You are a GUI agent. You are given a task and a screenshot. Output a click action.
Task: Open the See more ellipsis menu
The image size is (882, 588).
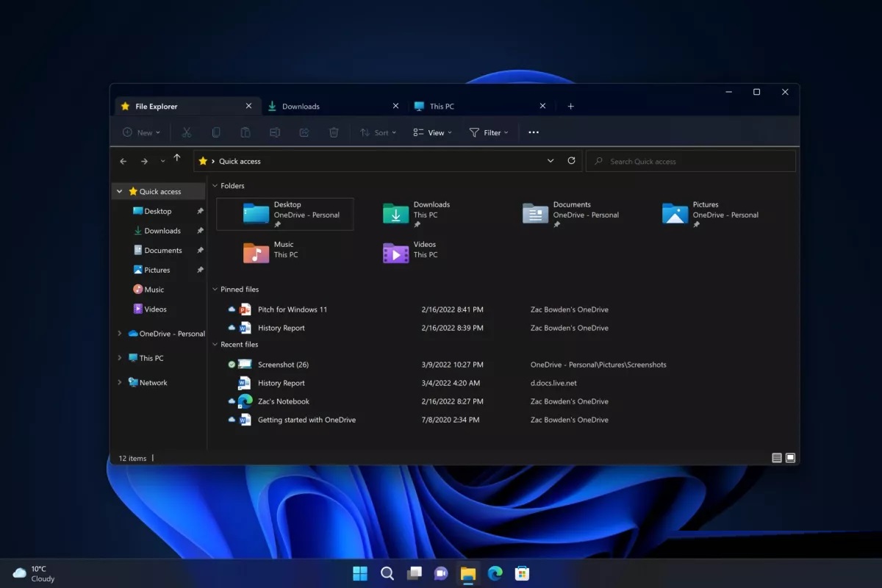(x=534, y=132)
